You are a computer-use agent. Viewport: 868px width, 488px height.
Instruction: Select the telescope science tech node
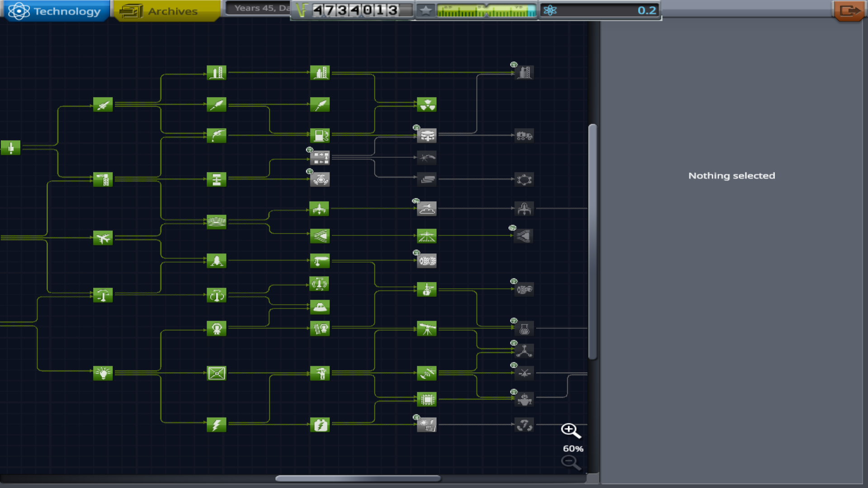point(426,328)
